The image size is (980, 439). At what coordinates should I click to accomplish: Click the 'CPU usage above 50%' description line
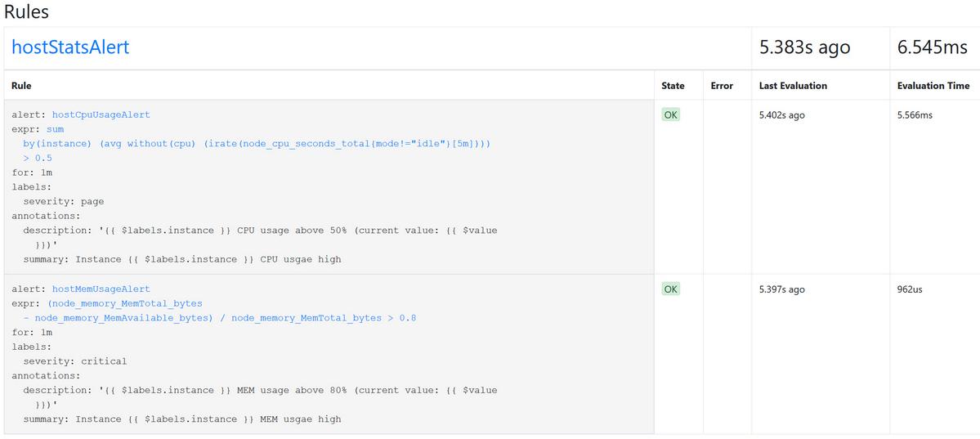coord(260,231)
